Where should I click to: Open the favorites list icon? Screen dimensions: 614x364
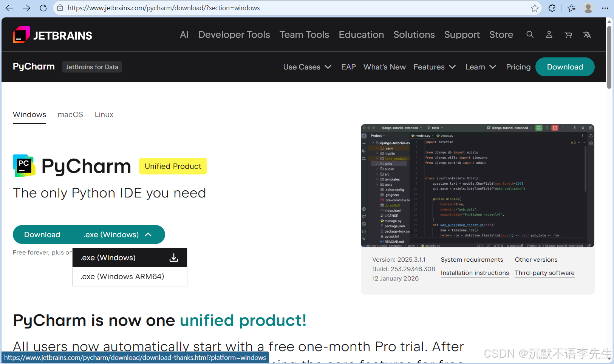tap(571, 8)
